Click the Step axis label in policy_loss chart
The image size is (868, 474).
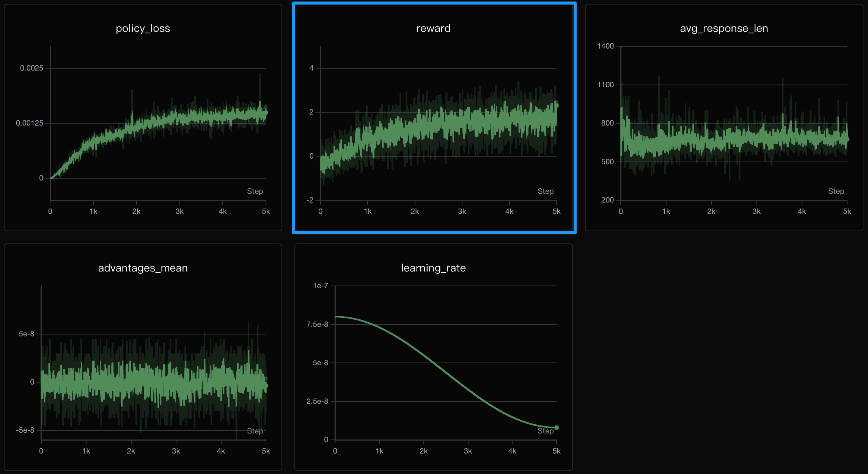pyautogui.click(x=255, y=191)
